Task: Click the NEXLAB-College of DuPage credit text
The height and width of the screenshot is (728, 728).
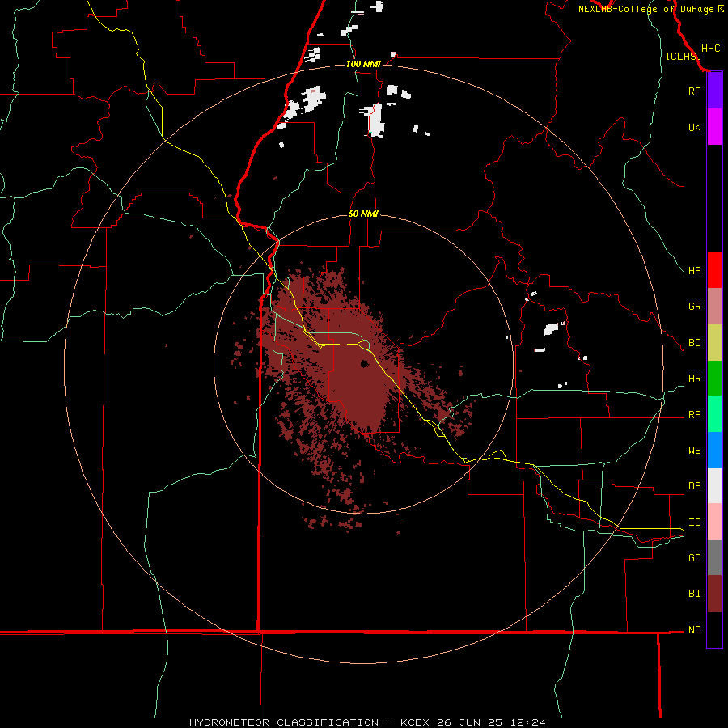Action: coord(645,9)
